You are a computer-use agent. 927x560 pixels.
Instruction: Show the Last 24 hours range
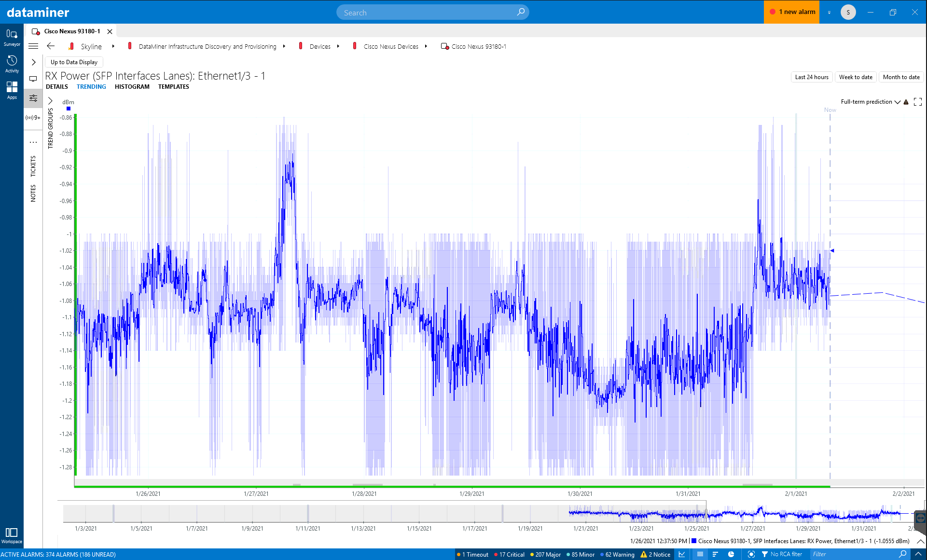pyautogui.click(x=812, y=77)
